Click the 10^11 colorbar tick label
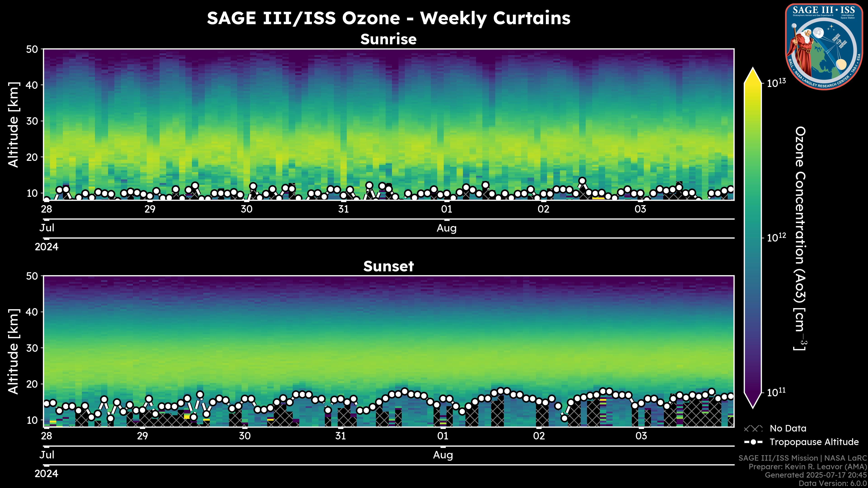 tap(777, 392)
